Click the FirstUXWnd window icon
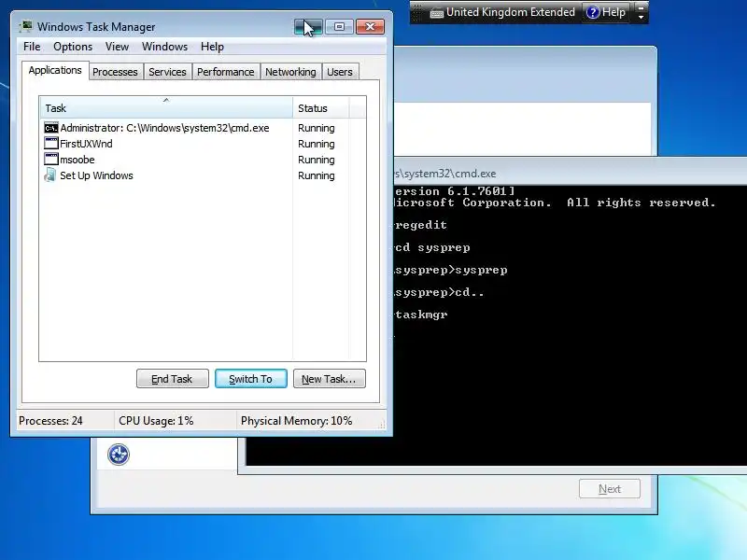The image size is (747, 560). point(51,144)
